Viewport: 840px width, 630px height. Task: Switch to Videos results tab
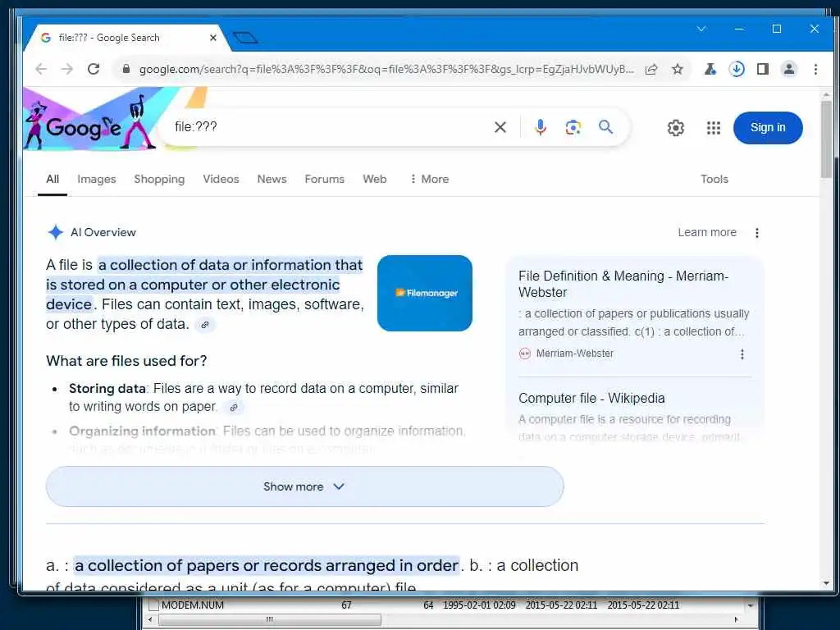[x=221, y=179]
